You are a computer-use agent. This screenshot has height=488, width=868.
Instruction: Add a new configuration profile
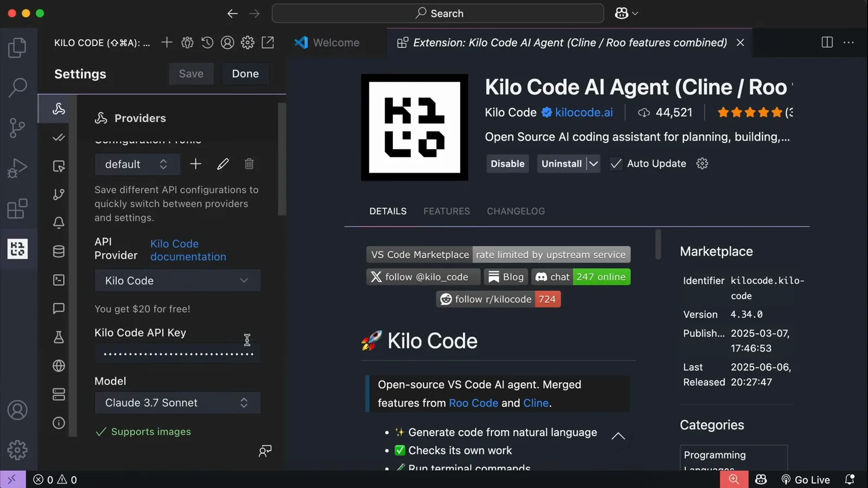coord(195,164)
